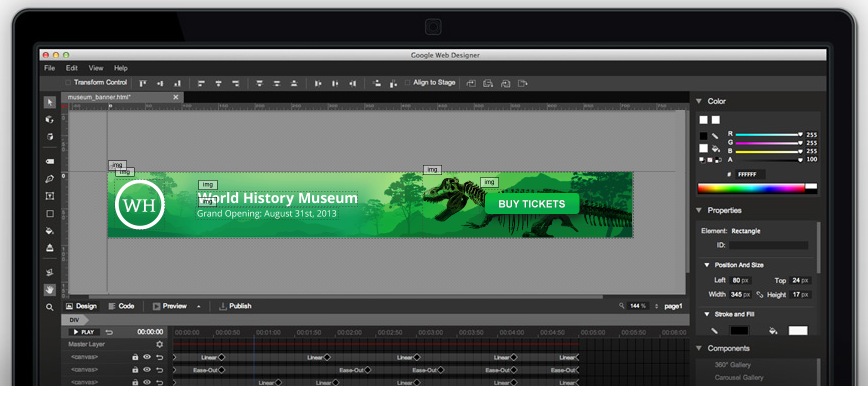Click the DIV breadcrumb element
This screenshot has height=394, width=868.
pos(74,320)
